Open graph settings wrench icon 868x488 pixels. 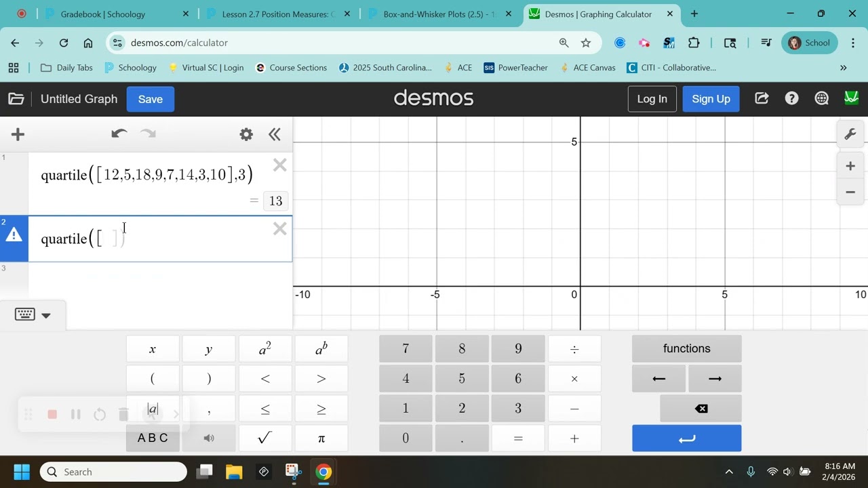tap(850, 134)
